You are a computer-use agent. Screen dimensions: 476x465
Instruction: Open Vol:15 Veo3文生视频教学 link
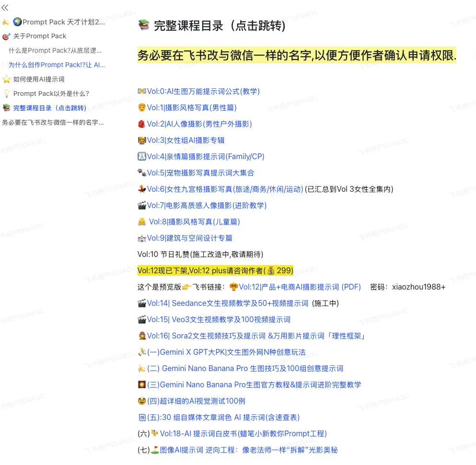[x=219, y=320]
